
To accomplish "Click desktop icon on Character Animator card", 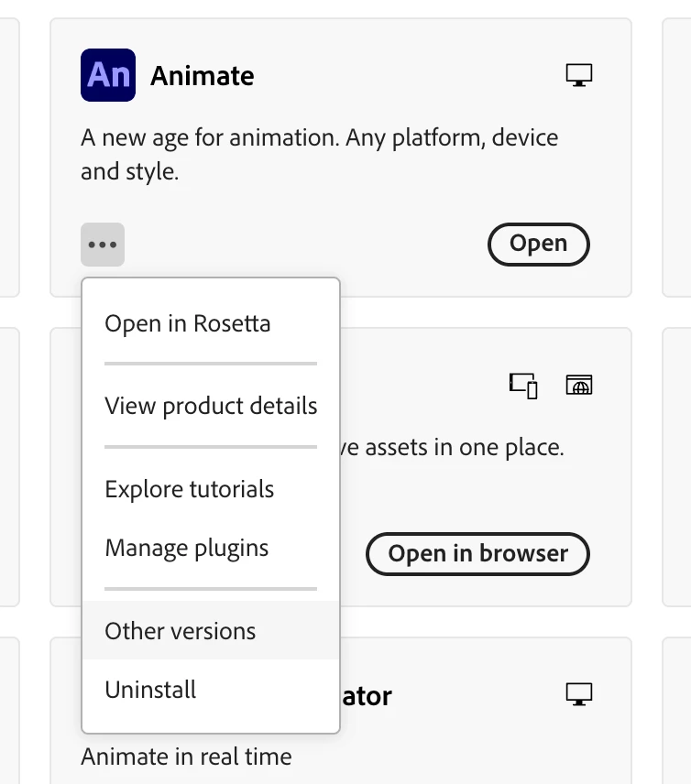I will (x=579, y=694).
